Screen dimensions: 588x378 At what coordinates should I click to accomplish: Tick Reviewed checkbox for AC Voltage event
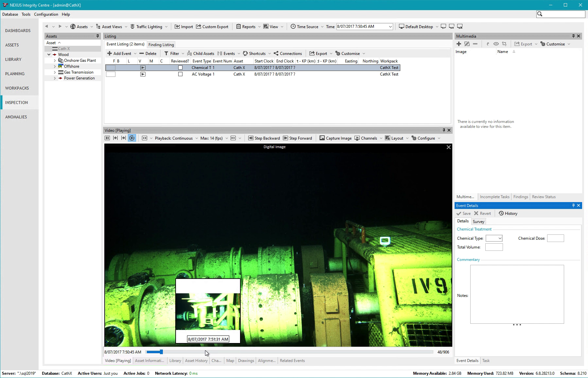tap(180, 74)
